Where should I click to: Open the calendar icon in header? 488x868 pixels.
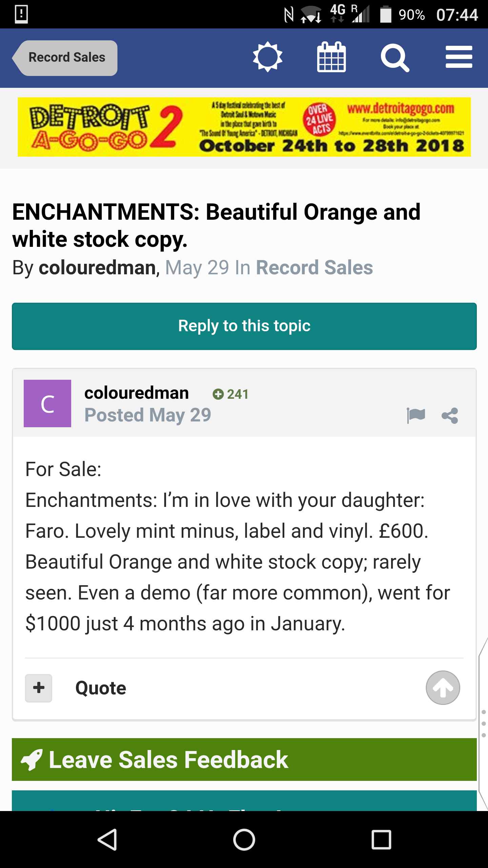331,57
